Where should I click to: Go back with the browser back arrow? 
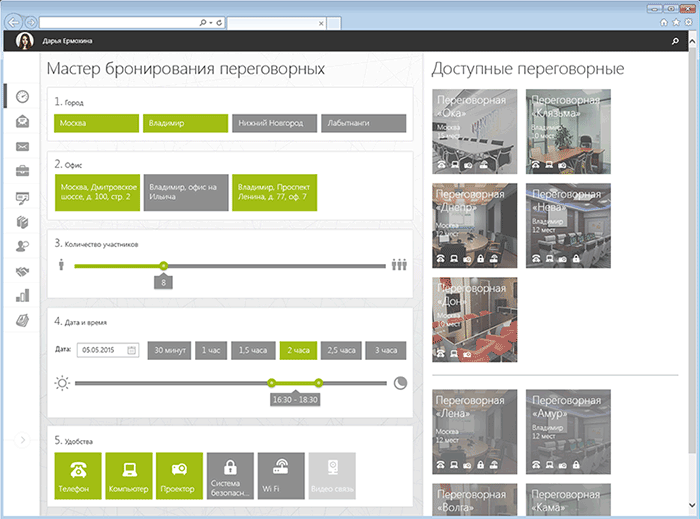coord(13,22)
